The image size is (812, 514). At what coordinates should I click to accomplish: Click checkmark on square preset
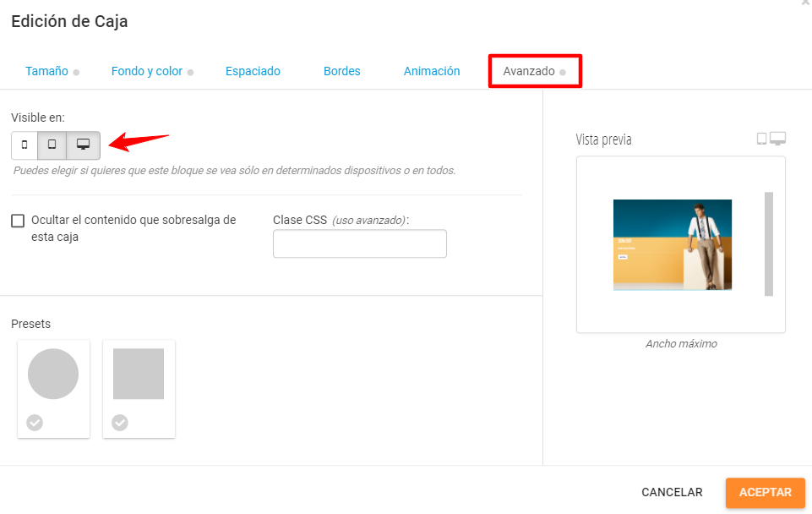(120, 423)
